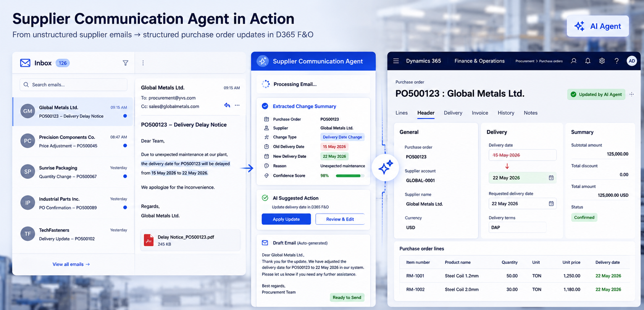Open the email three-dot more options
The image size is (644, 310).
click(x=237, y=105)
